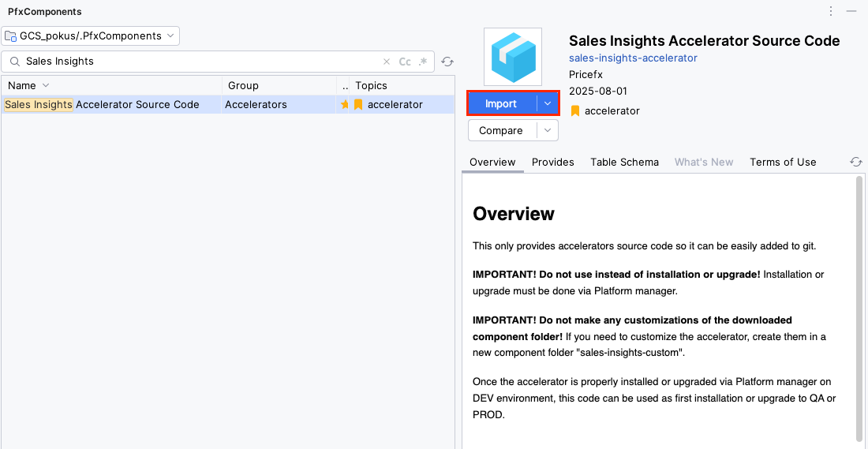Click the star icon in the result row

tap(344, 104)
